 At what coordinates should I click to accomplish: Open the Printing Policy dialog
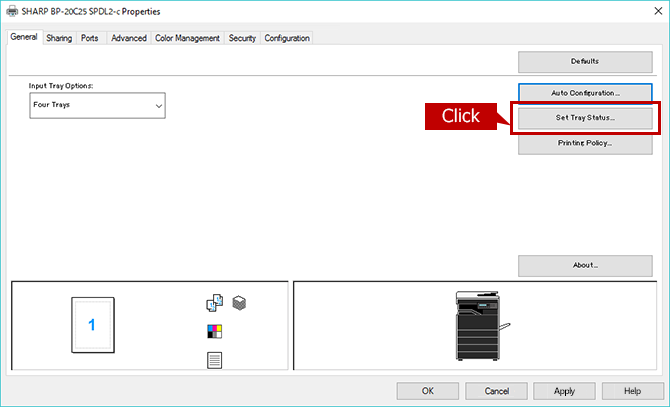click(585, 144)
